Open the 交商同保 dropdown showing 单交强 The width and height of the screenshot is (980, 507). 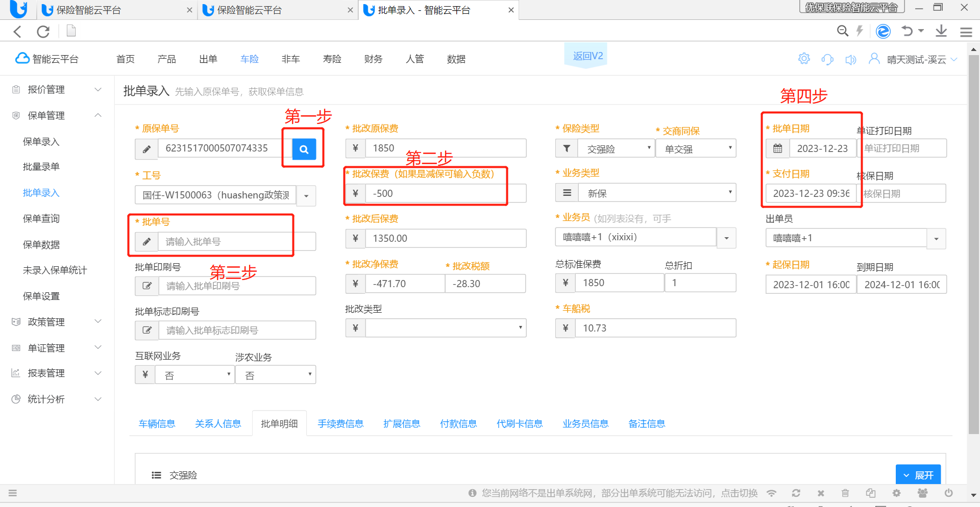(x=696, y=148)
